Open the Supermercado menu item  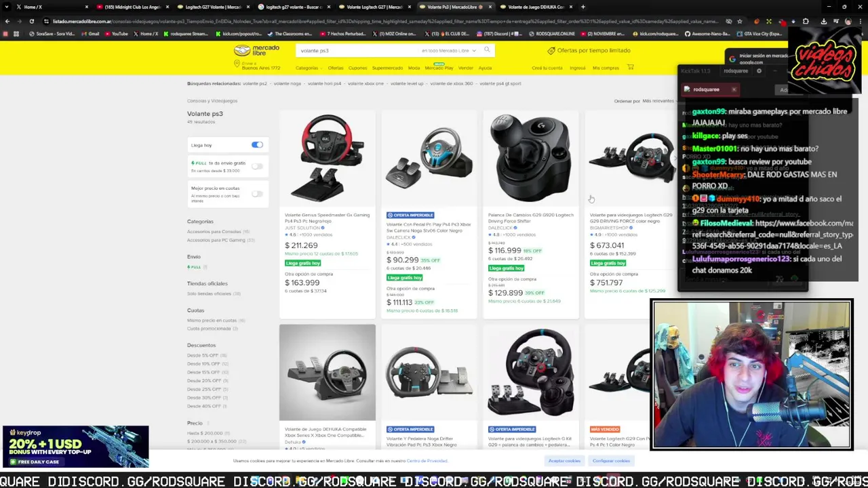click(387, 68)
